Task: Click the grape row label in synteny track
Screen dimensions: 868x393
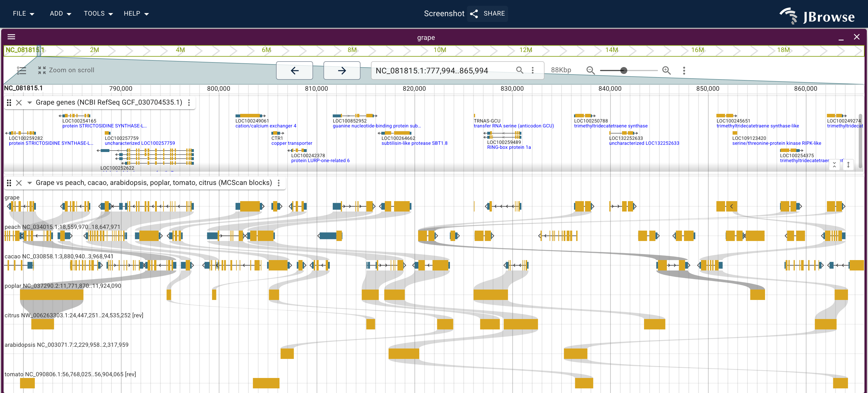Action: (12, 197)
